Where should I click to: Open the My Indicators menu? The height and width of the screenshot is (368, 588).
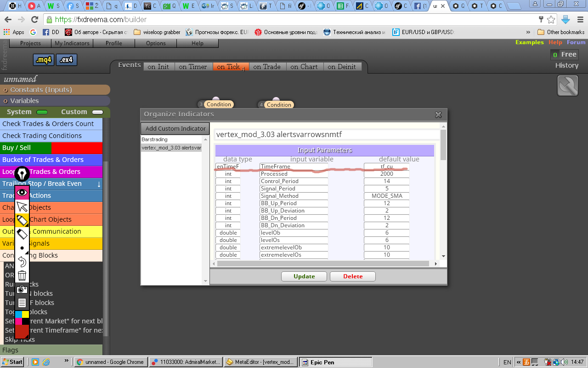point(72,43)
